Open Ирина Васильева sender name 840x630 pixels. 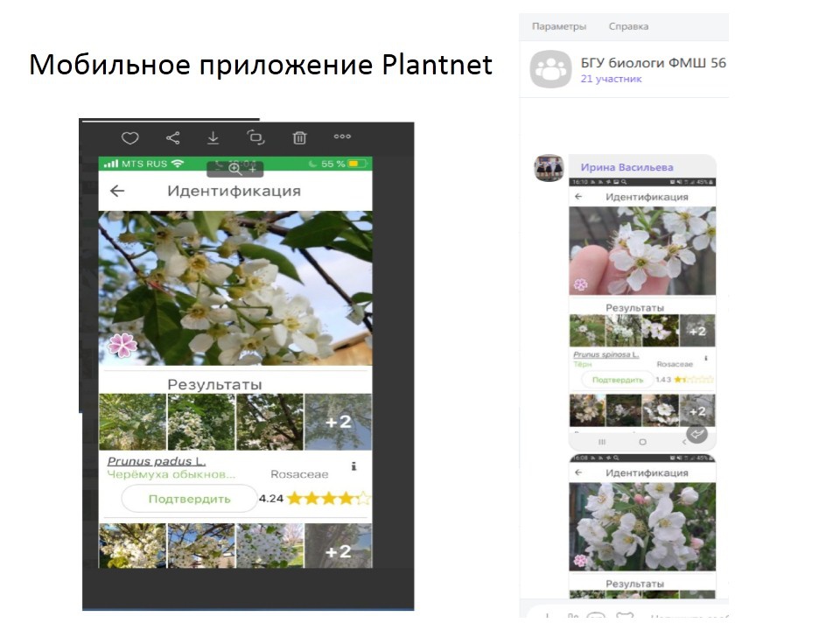[626, 167]
